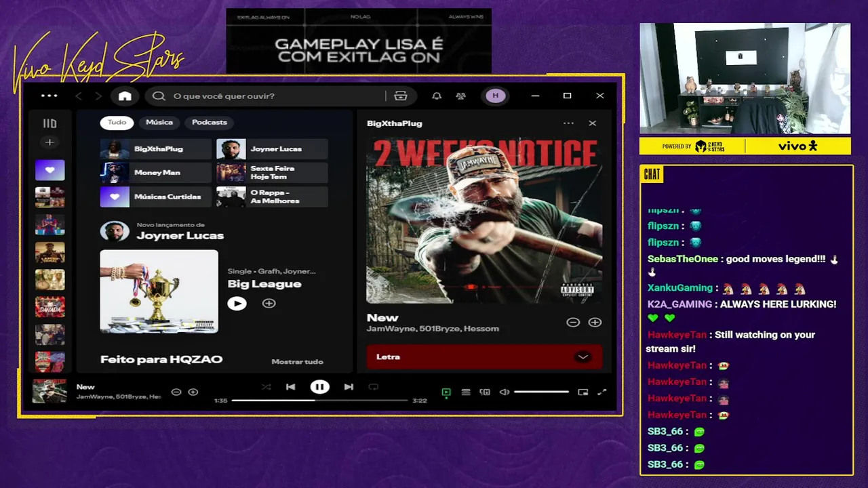Open Liked Songs heart tile in sidebar
The image size is (868, 488).
tap(50, 170)
